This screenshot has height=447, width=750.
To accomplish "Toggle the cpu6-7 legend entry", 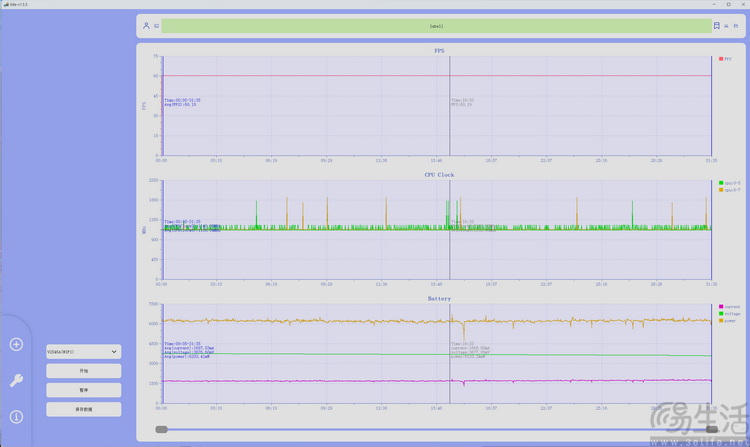I will [x=729, y=190].
